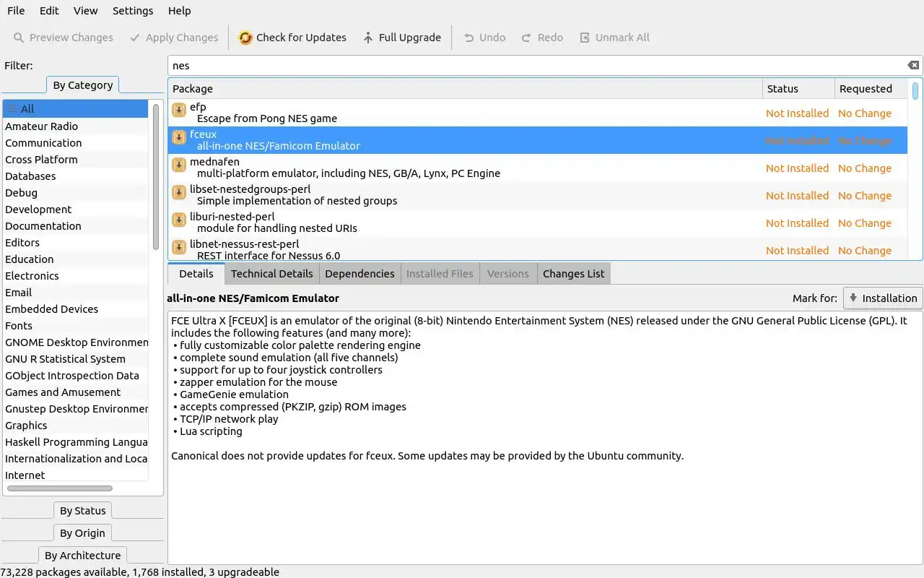924x578 pixels.
Task: Select the Documentation category
Action: (75, 226)
